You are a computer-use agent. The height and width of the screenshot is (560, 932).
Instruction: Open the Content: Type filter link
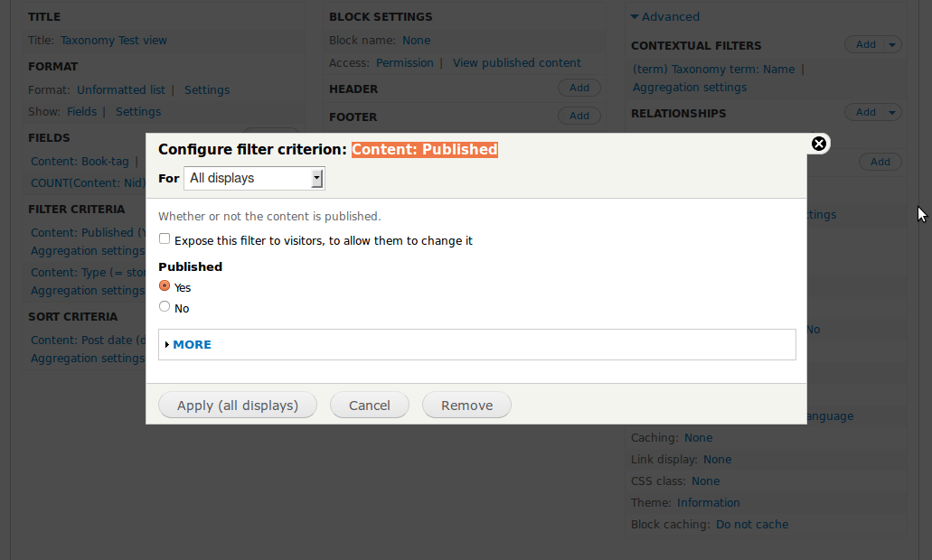coord(88,273)
